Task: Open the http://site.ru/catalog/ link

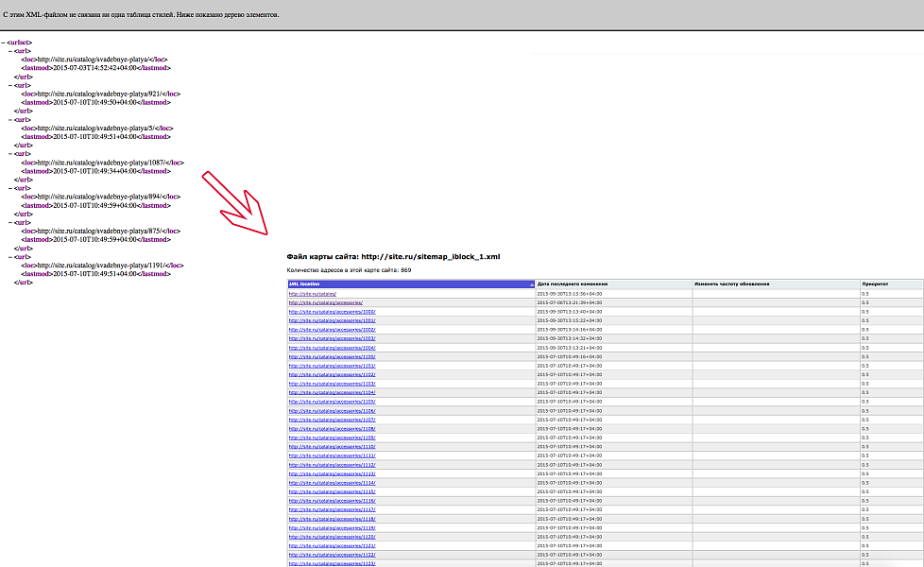Action: pyautogui.click(x=312, y=293)
